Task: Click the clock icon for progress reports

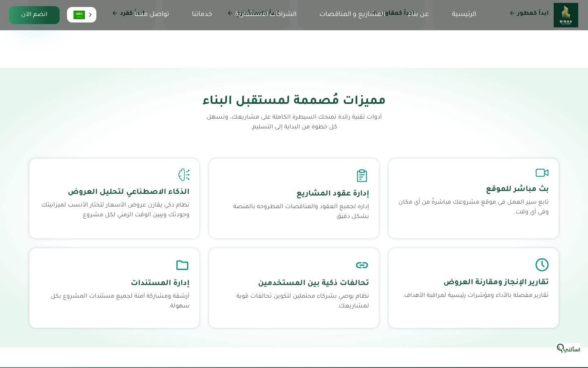Action: 542,265
